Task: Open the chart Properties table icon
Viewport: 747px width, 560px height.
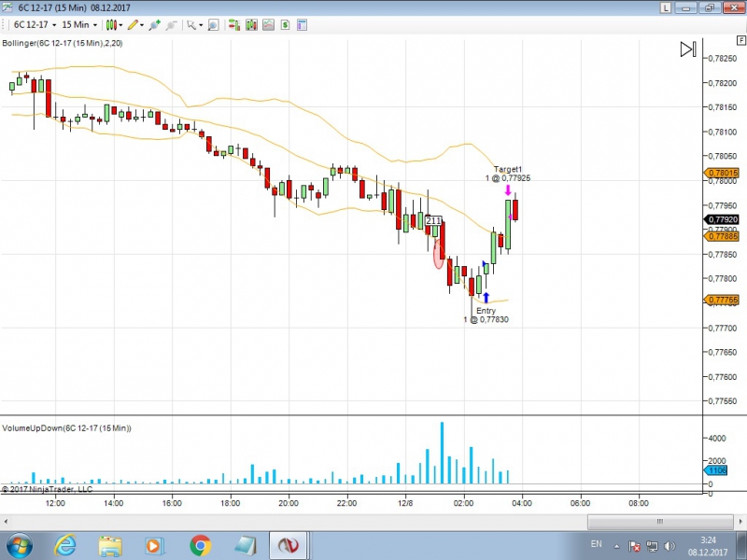Action: point(302,25)
